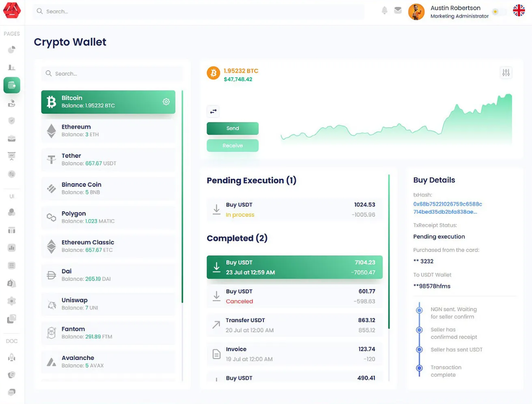Open the mail envelope icon

398,10
